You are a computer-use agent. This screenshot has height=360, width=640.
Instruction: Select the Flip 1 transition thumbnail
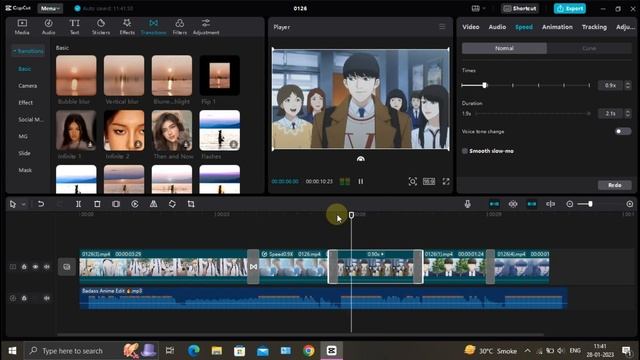220,76
